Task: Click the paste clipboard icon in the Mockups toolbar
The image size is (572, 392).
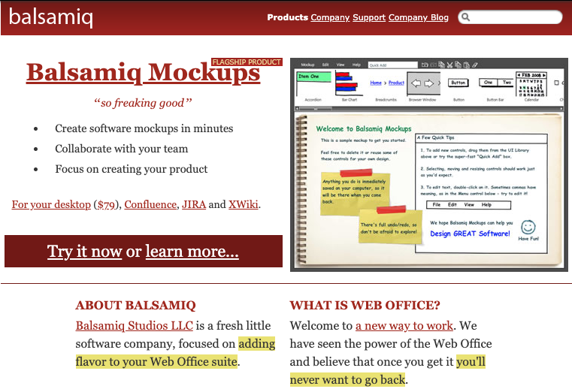Action: tap(467, 65)
